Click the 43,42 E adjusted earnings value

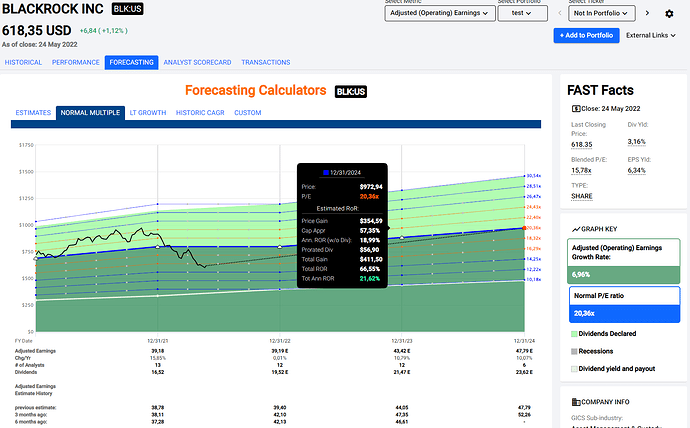(401, 351)
